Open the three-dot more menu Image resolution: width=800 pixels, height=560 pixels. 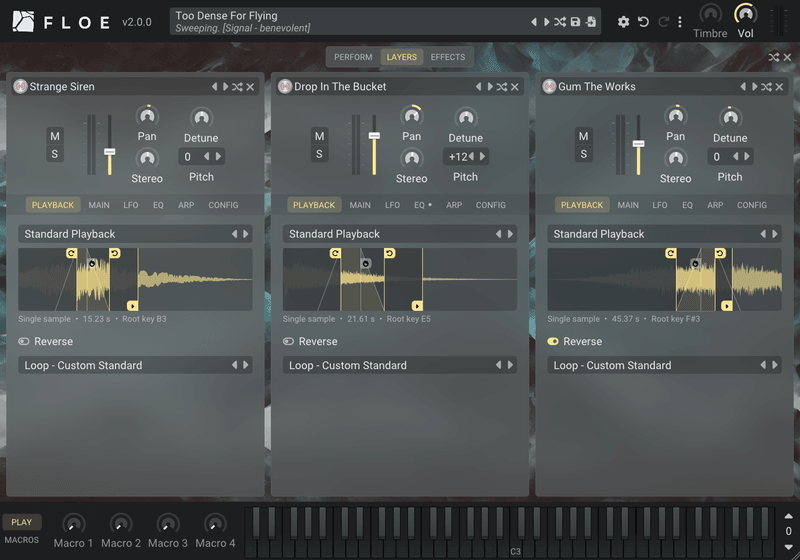(680, 22)
